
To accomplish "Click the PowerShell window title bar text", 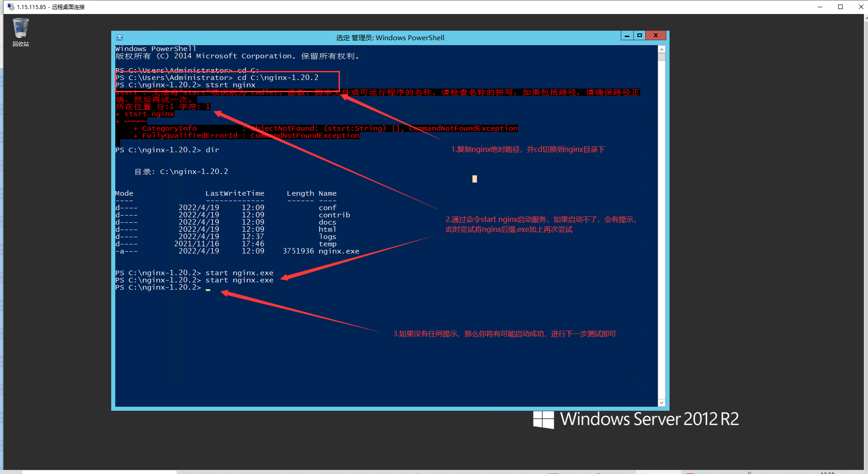I will click(390, 38).
